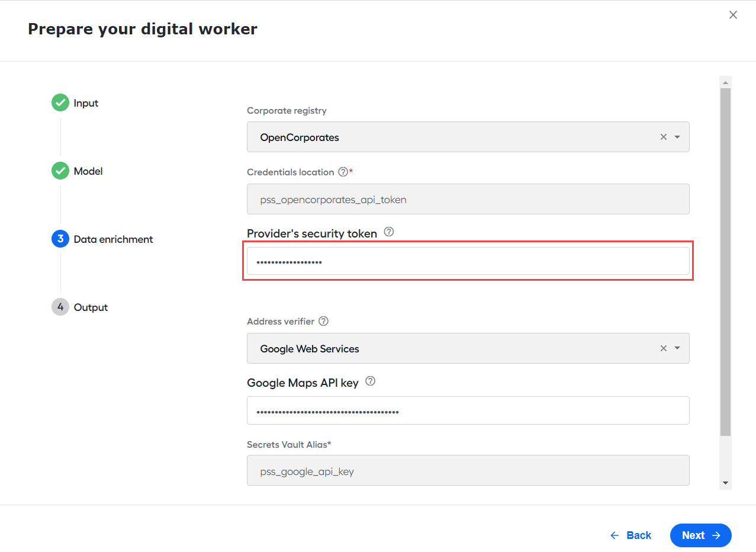Image resolution: width=756 pixels, height=552 pixels.
Task: Open help for Credentials location
Action: 343,172
